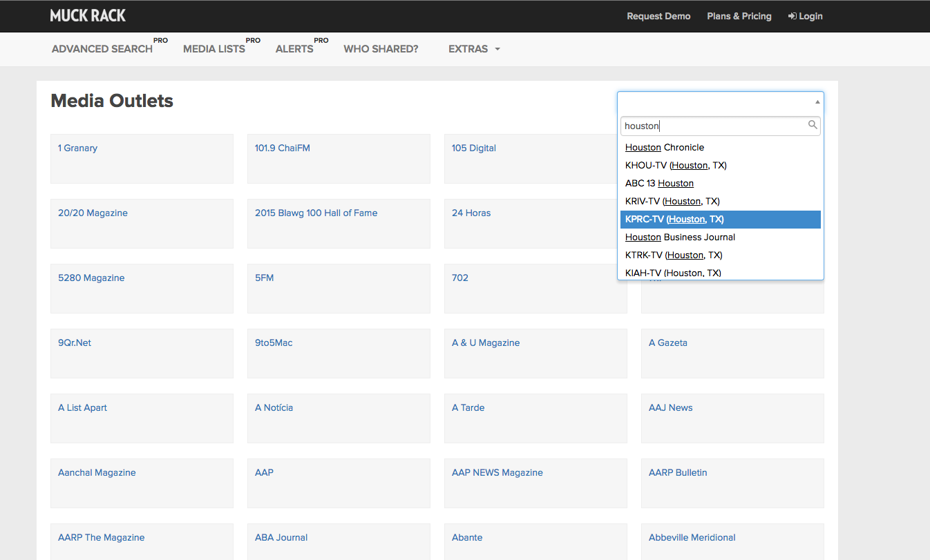The height and width of the screenshot is (560, 930).
Task: Open the 702 outlet
Action: pyautogui.click(x=460, y=278)
